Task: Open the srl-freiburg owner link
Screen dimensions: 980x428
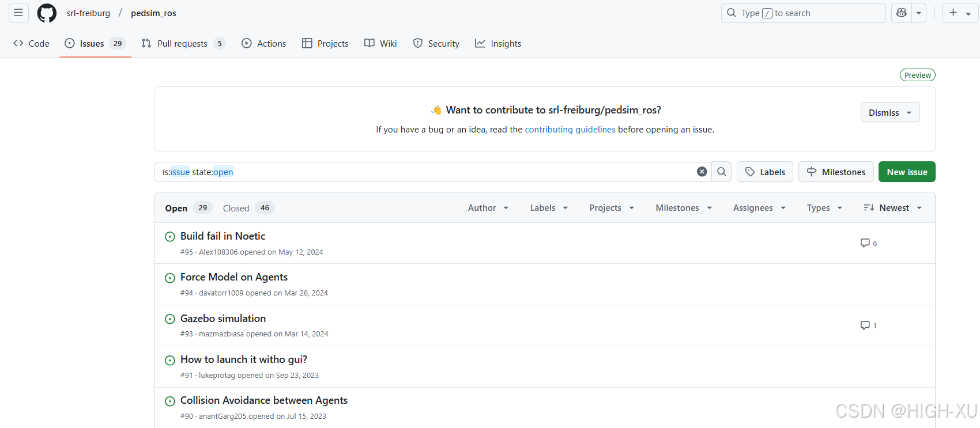Action: coord(88,13)
